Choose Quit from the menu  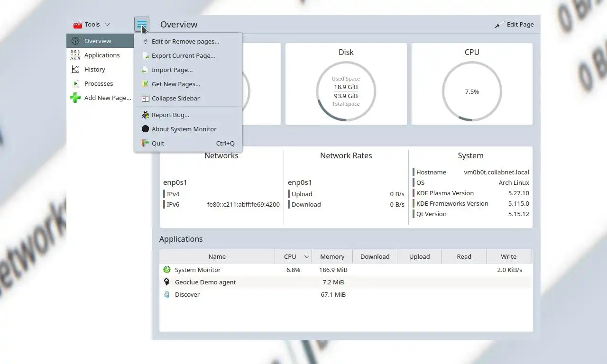coord(188,143)
